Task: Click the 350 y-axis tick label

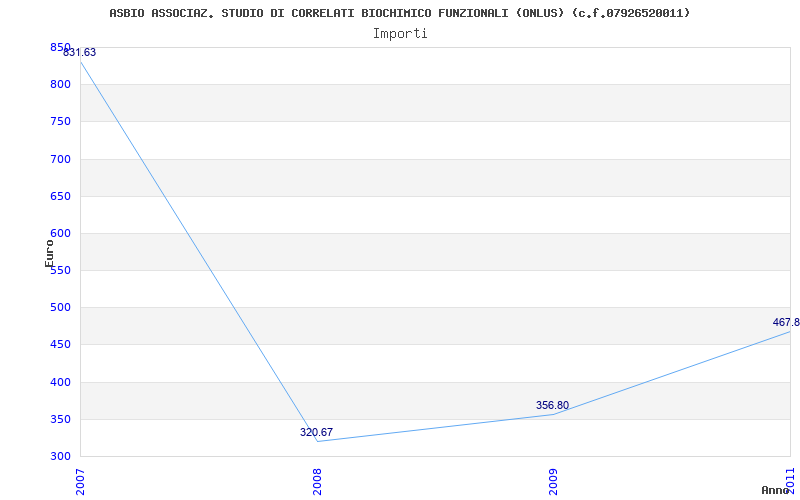Action: tap(60, 419)
